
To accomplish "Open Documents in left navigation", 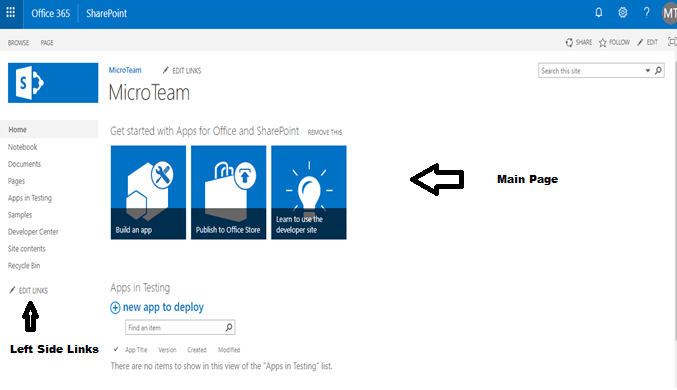I will coord(24,164).
